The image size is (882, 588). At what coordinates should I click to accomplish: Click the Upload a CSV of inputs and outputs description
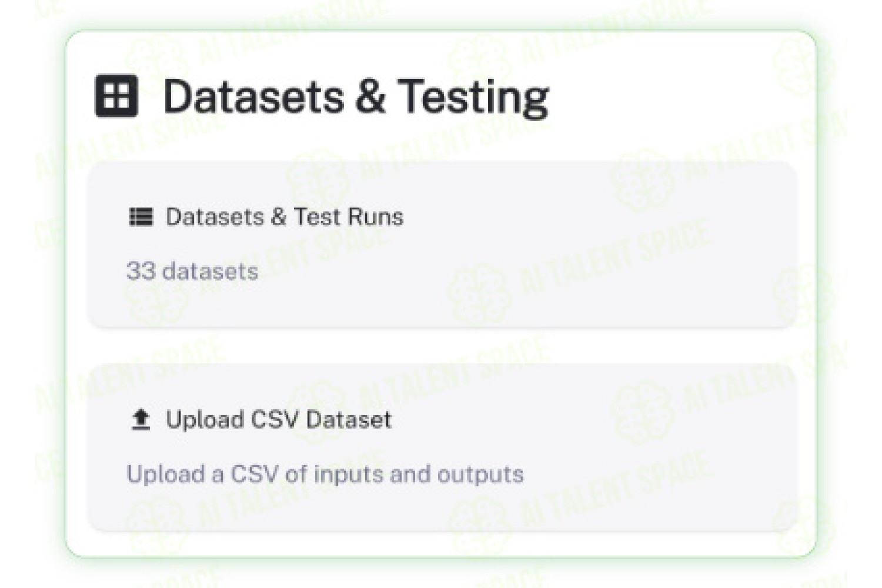click(x=325, y=474)
